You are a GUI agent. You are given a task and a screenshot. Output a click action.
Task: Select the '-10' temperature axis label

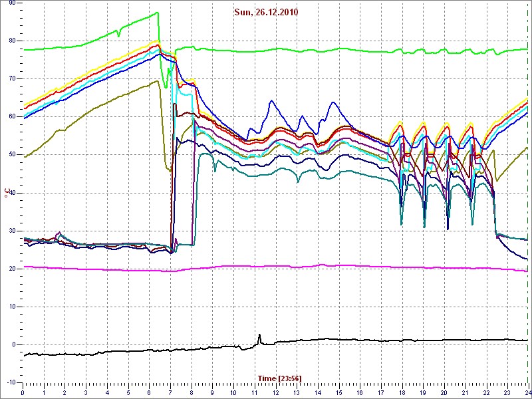coord(10,383)
